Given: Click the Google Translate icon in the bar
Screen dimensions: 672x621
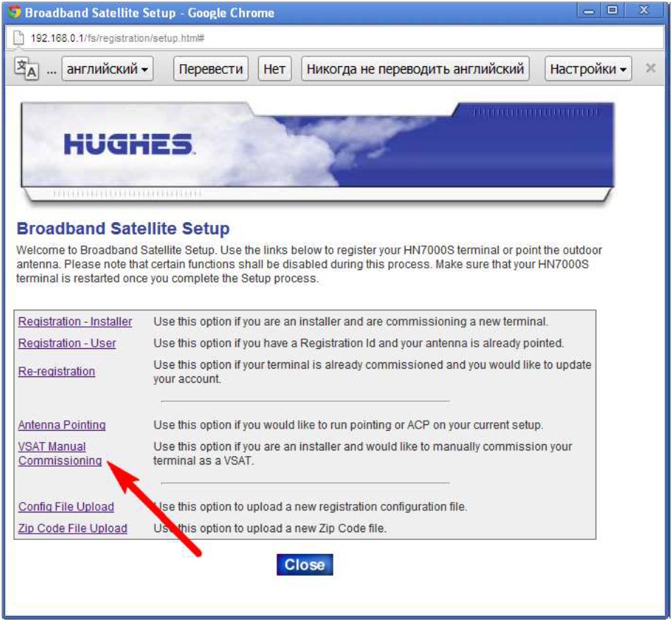Looking at the screenshot, I should pos(26,68).
